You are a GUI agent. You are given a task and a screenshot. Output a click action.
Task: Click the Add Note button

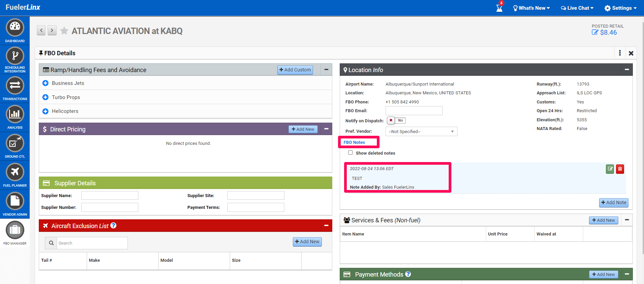[614, 202]
